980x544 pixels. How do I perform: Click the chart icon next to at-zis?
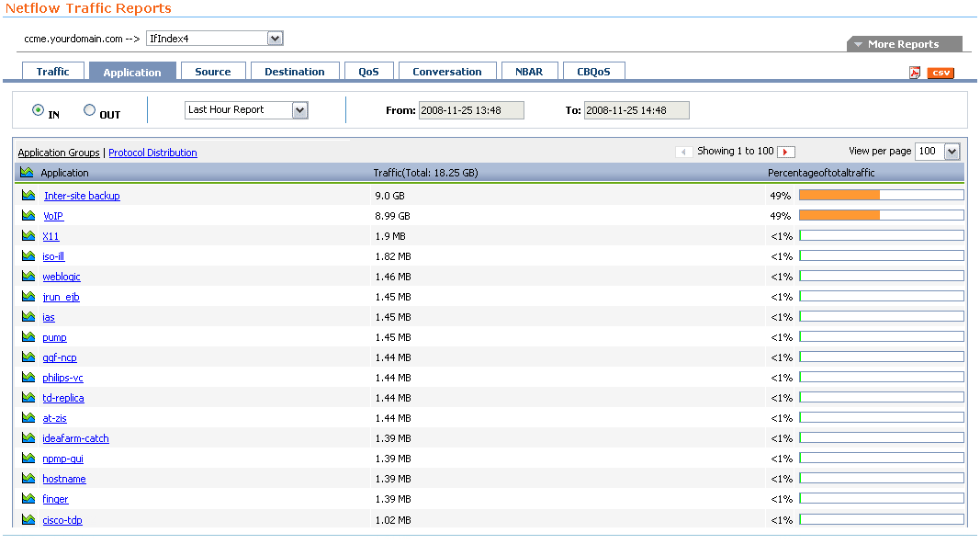(x=28, y=418)
